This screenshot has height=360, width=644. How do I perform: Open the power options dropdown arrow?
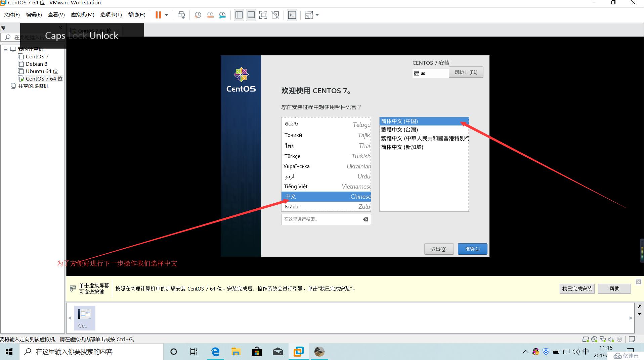point(166,15)
